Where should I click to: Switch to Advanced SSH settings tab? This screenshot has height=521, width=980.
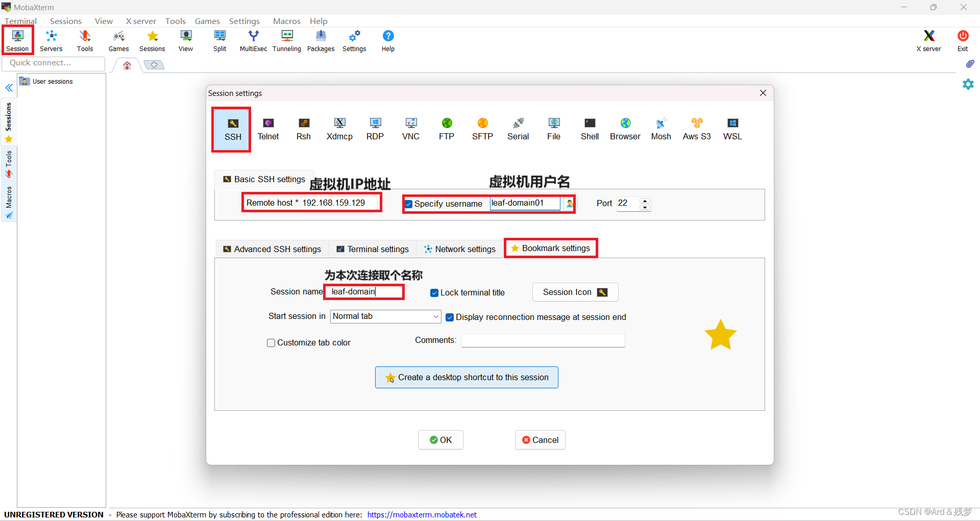272,249
